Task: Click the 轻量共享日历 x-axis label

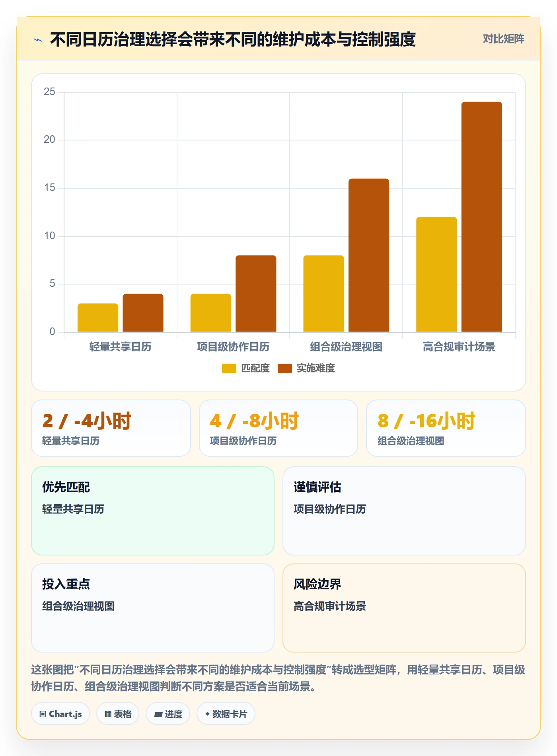Action: click(x=121, y=347)
